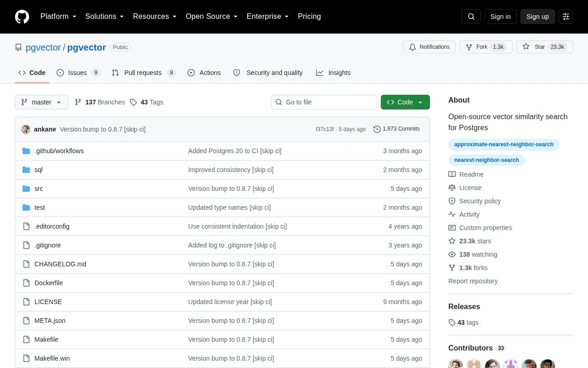Screen dimensions: 588x368
Task: Click the test folder icon
Action: tap(26, 207)
